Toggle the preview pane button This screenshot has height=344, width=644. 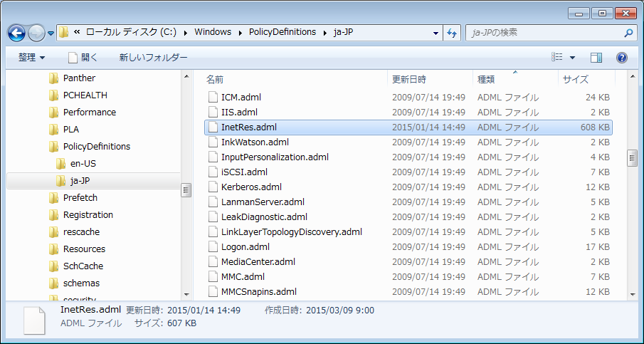(x=596, y=57)
